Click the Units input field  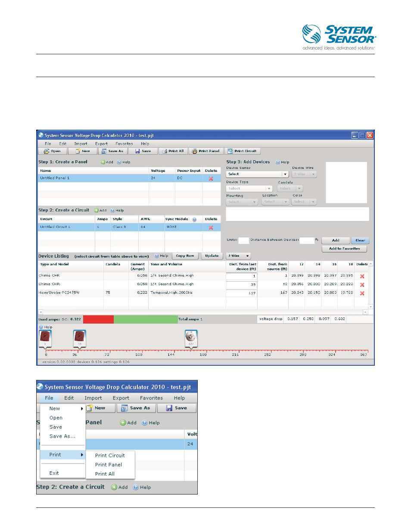(244, 240)
